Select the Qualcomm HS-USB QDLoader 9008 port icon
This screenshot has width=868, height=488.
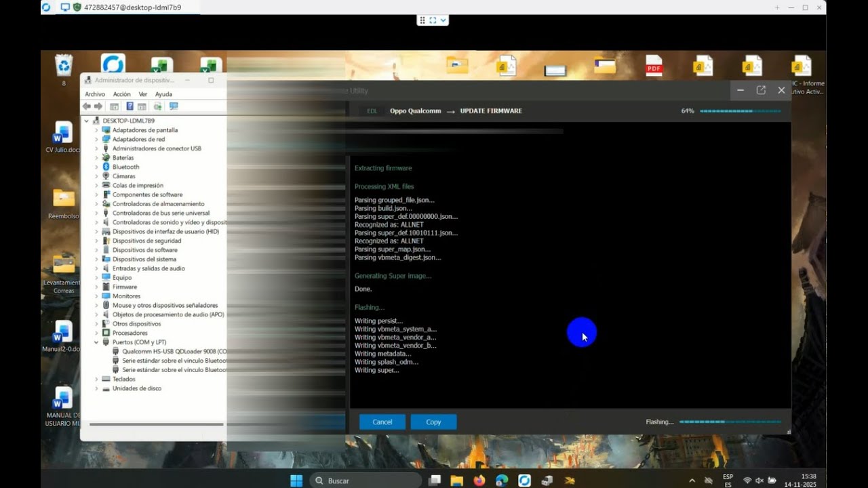116,351
